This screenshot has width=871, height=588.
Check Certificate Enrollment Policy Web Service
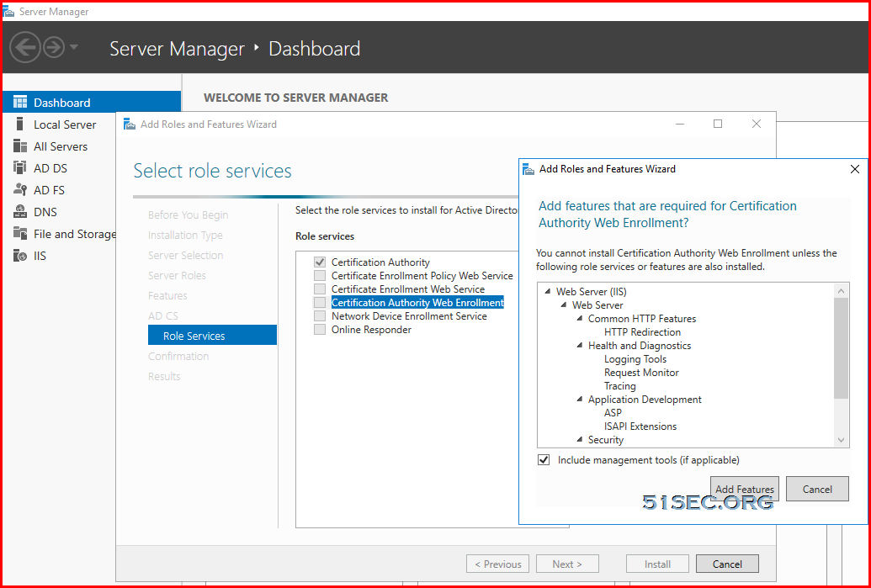pos(320,275)
